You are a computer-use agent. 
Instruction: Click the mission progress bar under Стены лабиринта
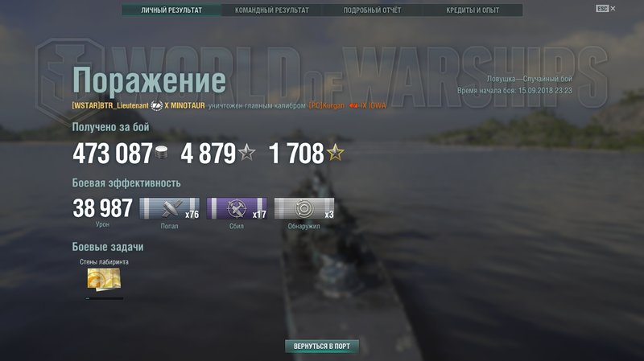click(105, 298)
